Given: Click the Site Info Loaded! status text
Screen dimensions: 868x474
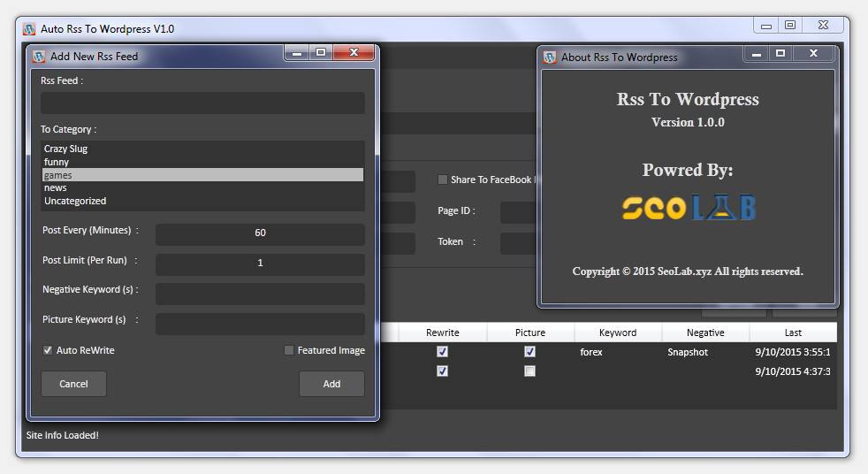Looking at the screenshot, I should [63, 435].
